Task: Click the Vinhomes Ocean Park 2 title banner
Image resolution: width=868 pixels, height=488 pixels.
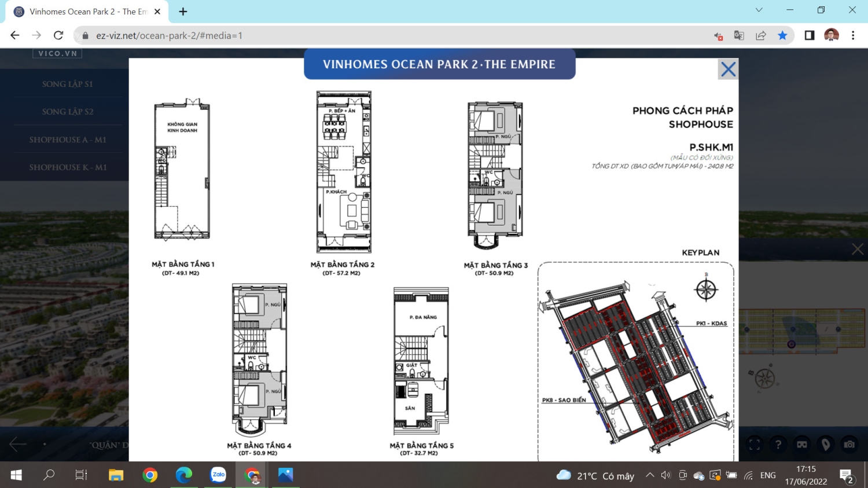Action: [x=439, y=64]
